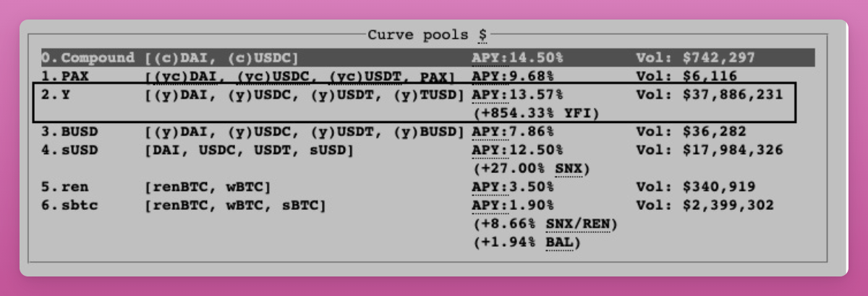The image size is (868, 296).
Task: Click the APY label in BUSD row
Action: click(x=484, y=132)
